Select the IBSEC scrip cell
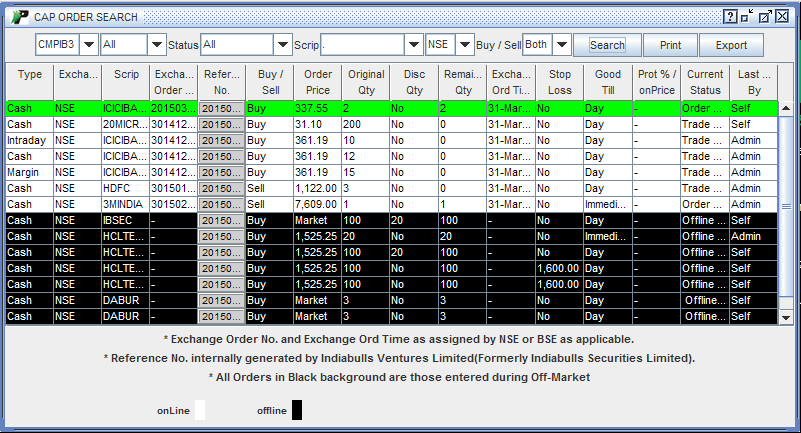Screen dimensions: 801x433 [126, 221]
